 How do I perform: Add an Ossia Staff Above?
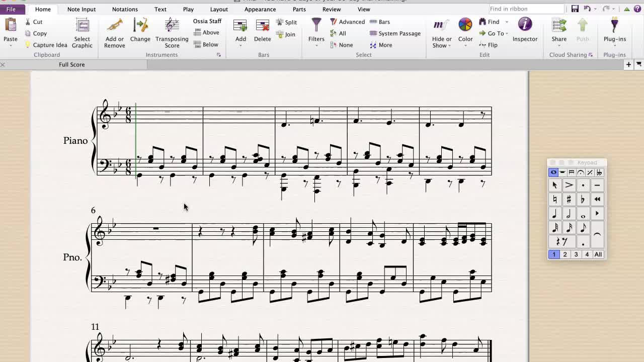click(206, 33)
